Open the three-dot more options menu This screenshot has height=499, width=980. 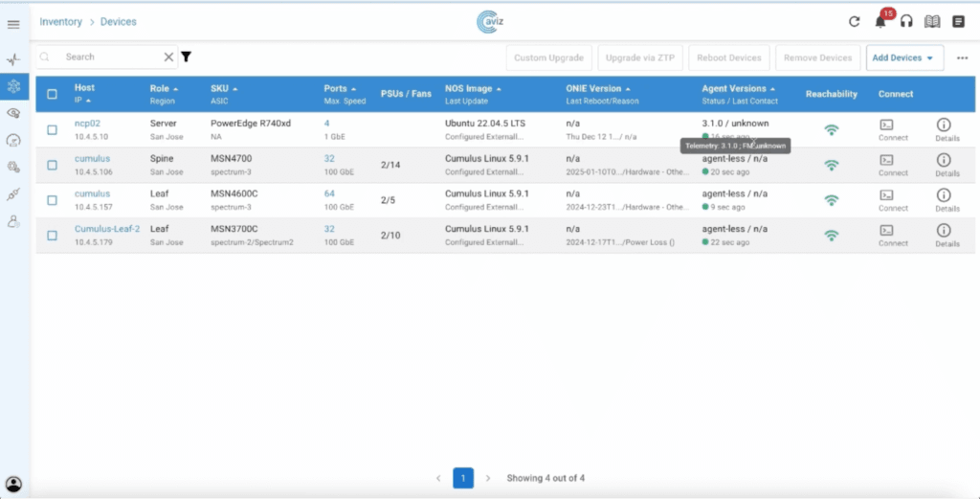[x=962, y=57]
